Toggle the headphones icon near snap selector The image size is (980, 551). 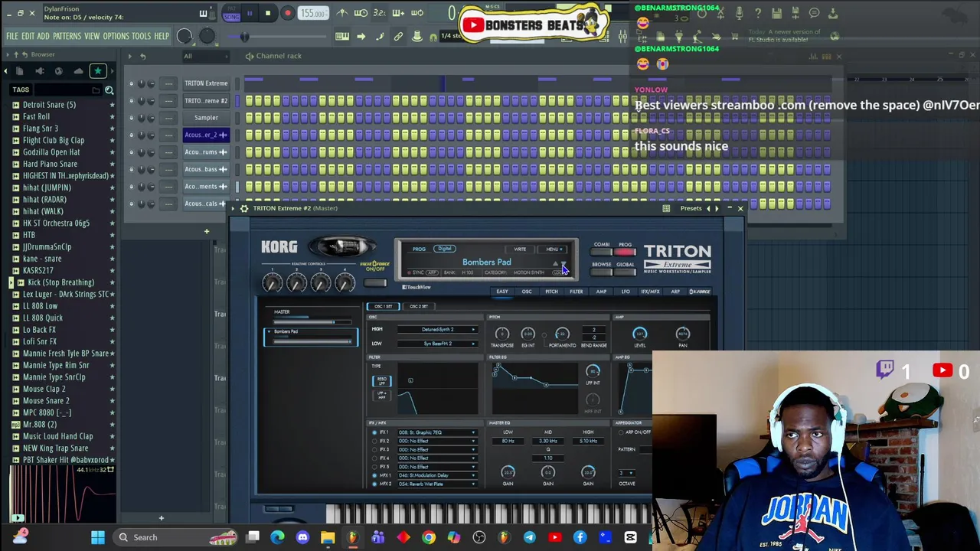(433, 36)
